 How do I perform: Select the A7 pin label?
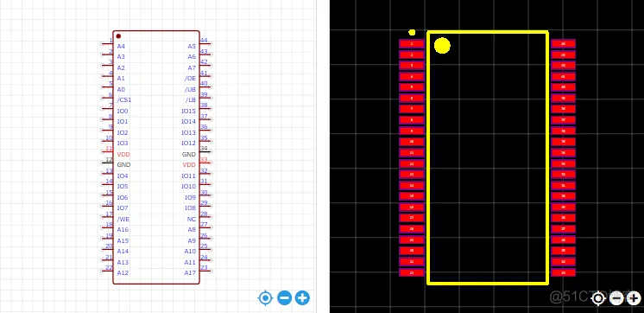click(x=192, y=67)
